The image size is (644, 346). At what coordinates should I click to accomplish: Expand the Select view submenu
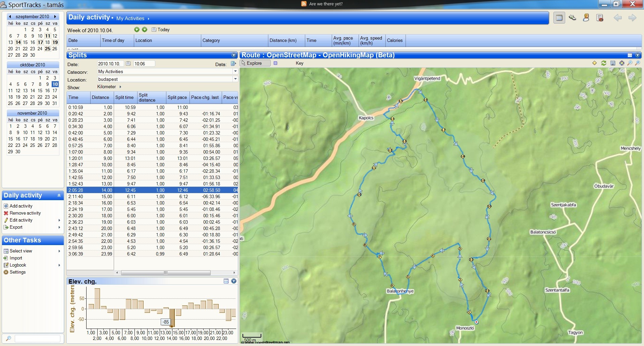[x=59, y=251]
